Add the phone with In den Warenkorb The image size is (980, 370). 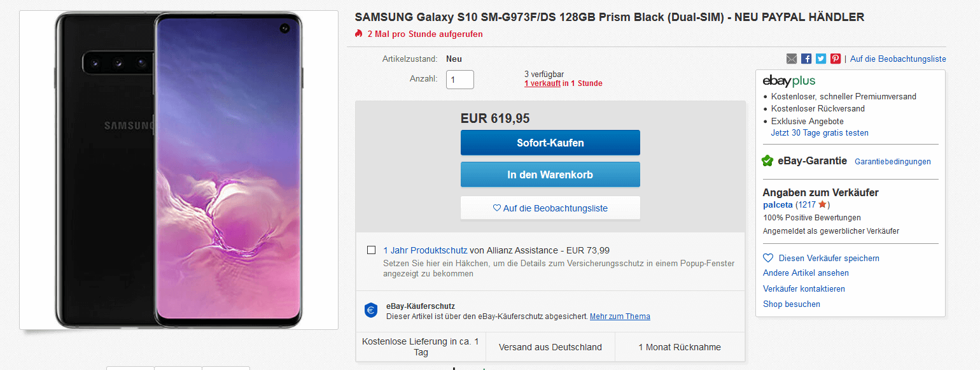tap(550, 174)
